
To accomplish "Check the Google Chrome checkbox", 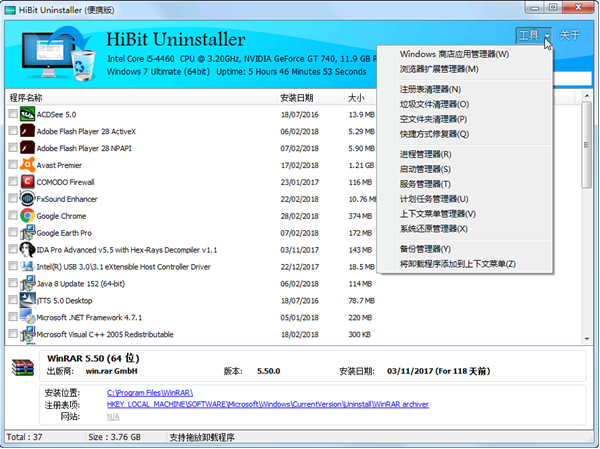I will pos(13,215).
